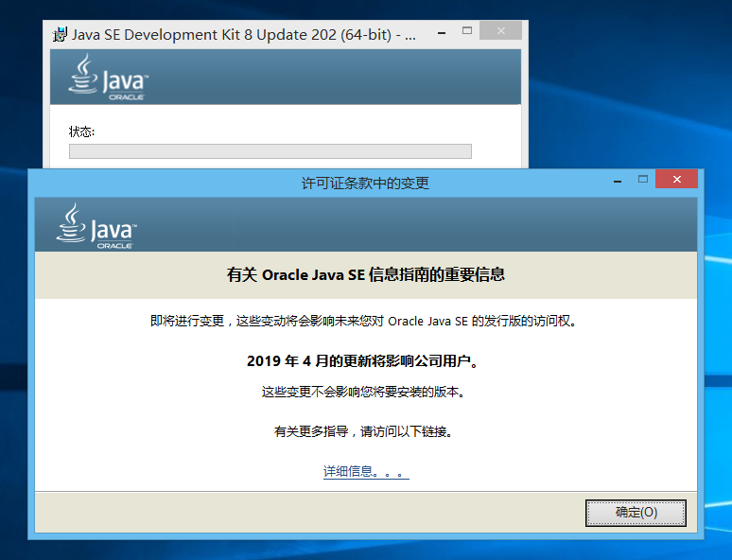Click the heading 有关 Oracle Java SE 信息指南的重要信息
The width and height of the screenshot is (732, 560).
(x=365, y=275)
